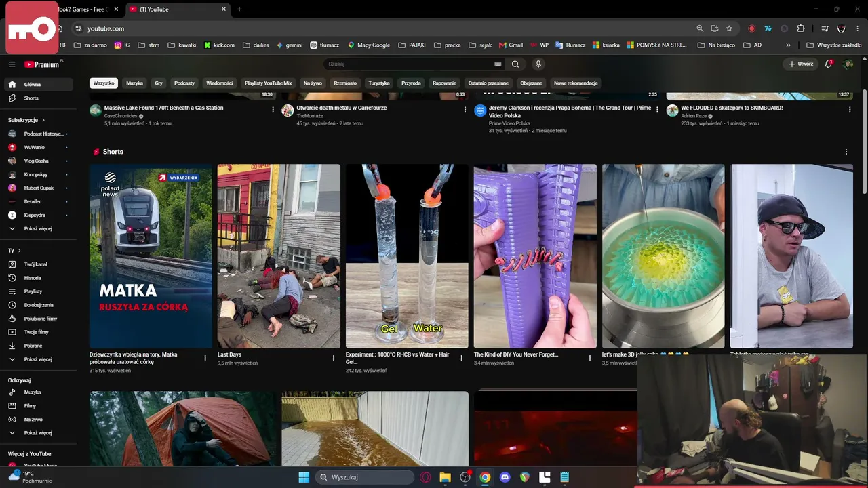Bookmark this page with star icon
The width and height of the screenshot is (868, 488).
(x=729, y=28)
